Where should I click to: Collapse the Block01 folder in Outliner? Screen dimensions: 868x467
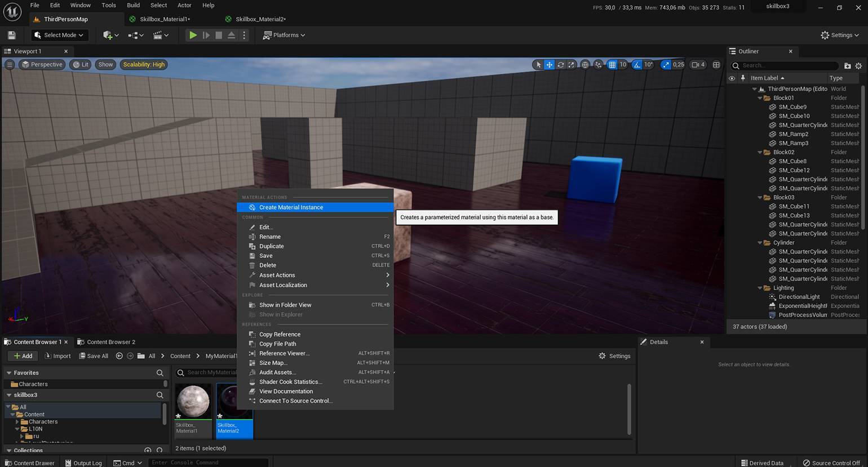[x=760, y=98]
